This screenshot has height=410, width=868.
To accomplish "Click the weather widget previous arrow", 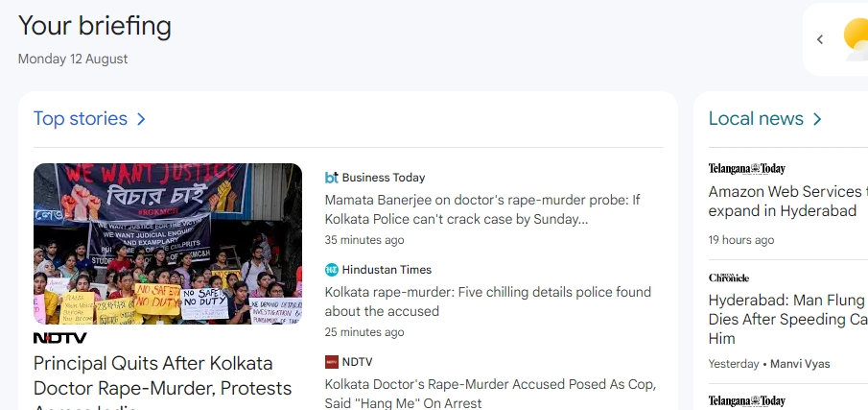I will pyautogui.click(x=820, y=39).
